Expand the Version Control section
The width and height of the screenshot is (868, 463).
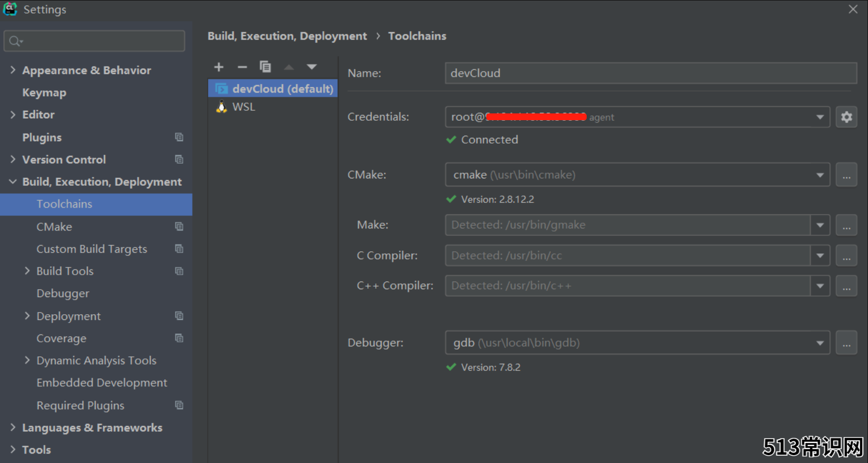tap(13, 159)
